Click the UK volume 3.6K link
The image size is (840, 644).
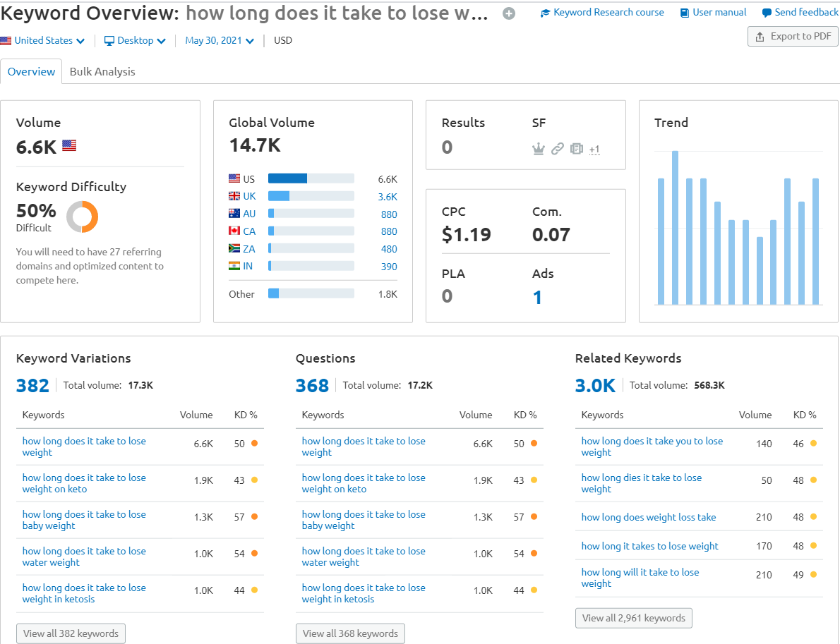388,197
